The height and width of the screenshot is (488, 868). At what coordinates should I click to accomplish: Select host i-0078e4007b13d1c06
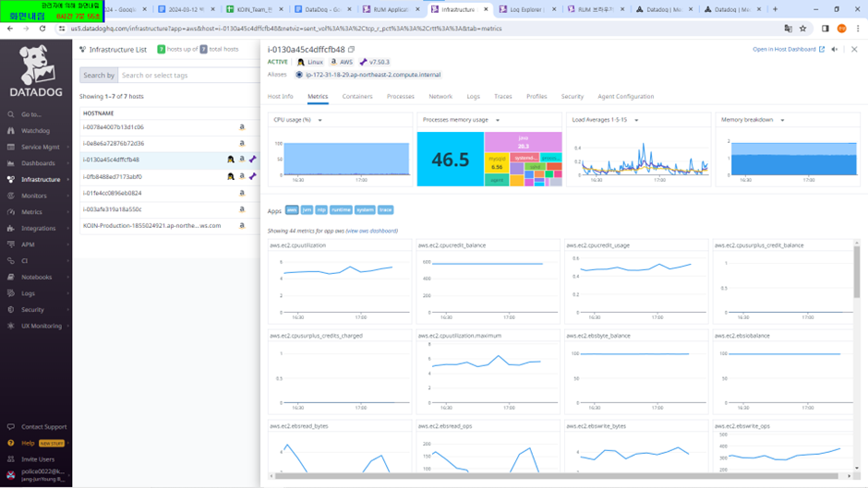tap(114, 127)
